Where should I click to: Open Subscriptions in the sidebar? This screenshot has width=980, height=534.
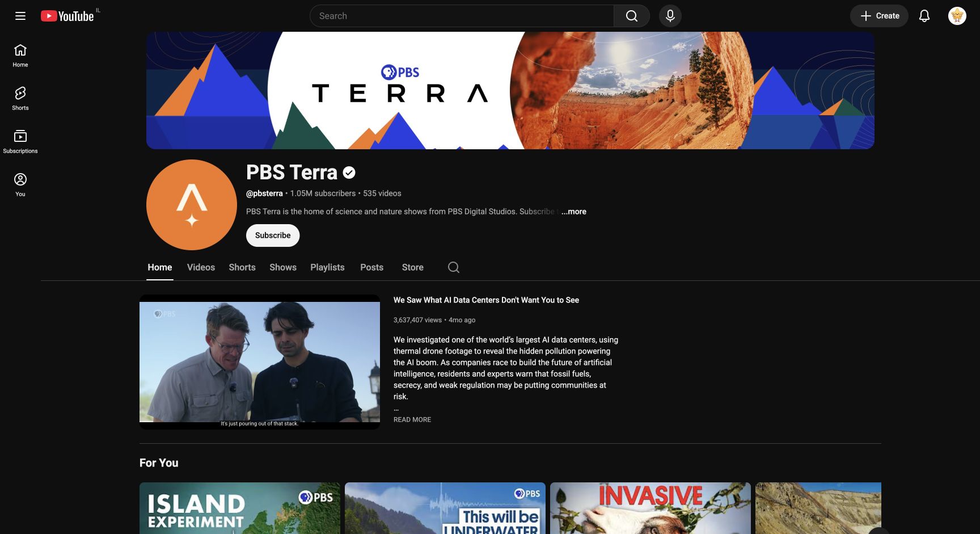point(20,142)
